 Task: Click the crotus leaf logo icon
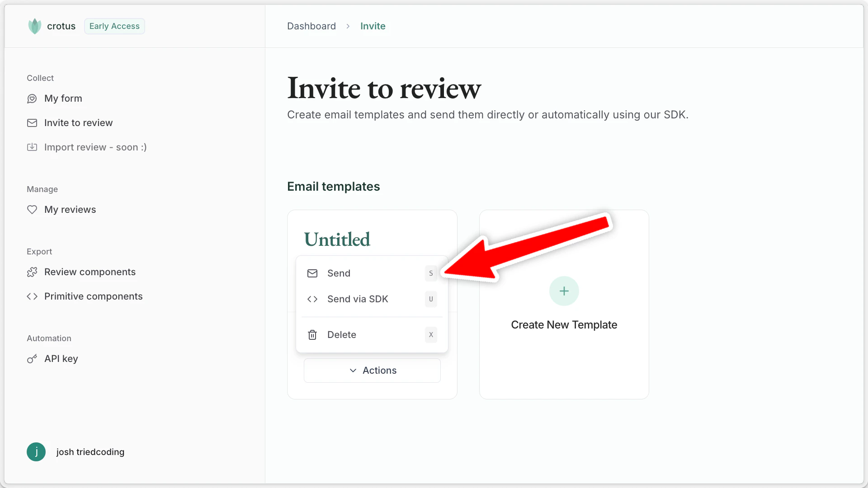35,26
